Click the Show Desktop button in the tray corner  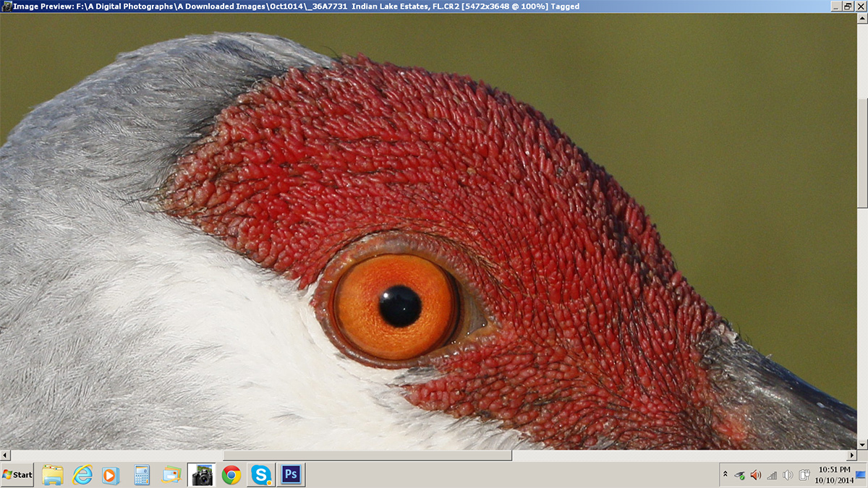(x=861, y=475)
